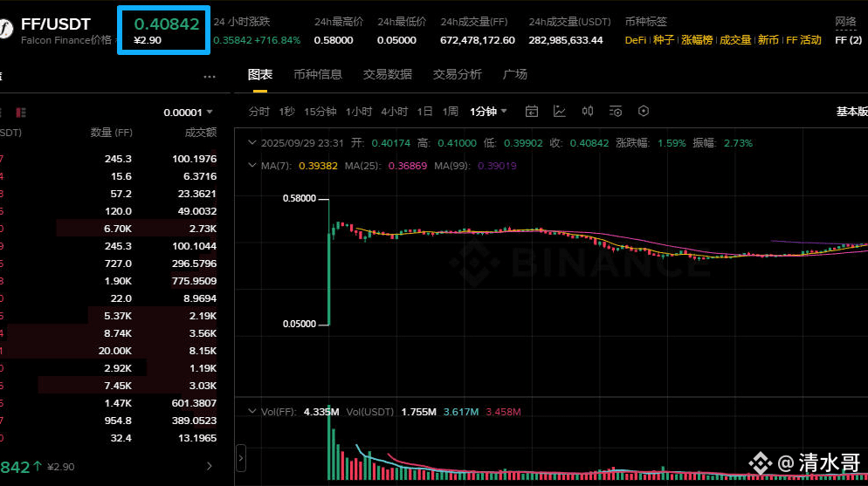Click the 数量 (FF) column header
This screenshot has width=868, height=486.
point(111,133)
